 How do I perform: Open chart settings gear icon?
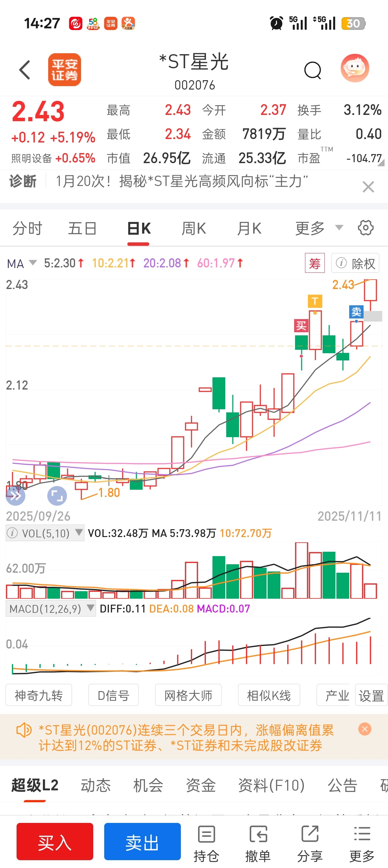tap(365, 228)
